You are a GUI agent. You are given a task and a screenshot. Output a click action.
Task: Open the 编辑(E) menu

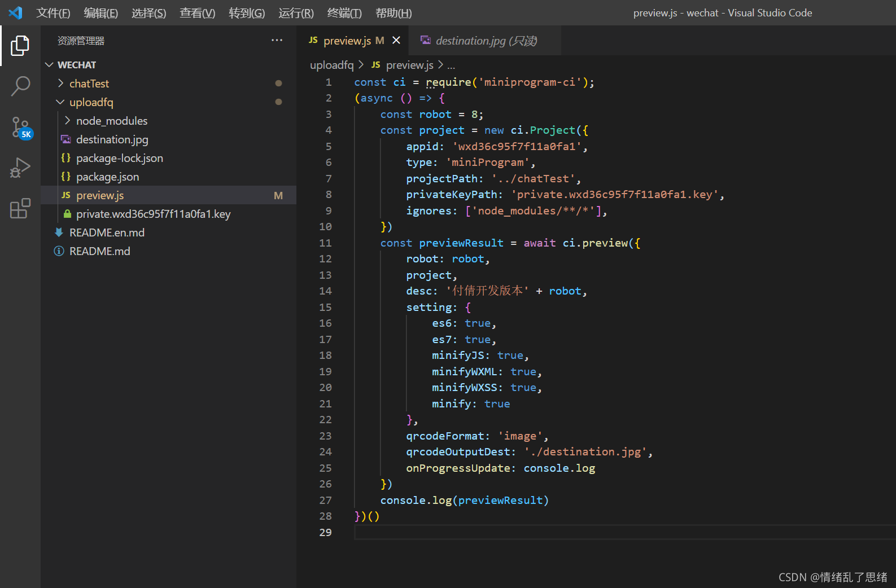pos(101,12)
